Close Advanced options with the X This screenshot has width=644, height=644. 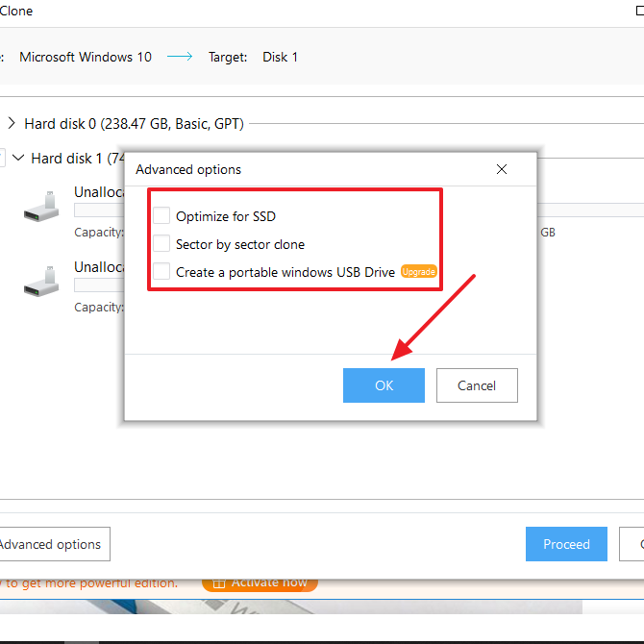tap(502, 169)
